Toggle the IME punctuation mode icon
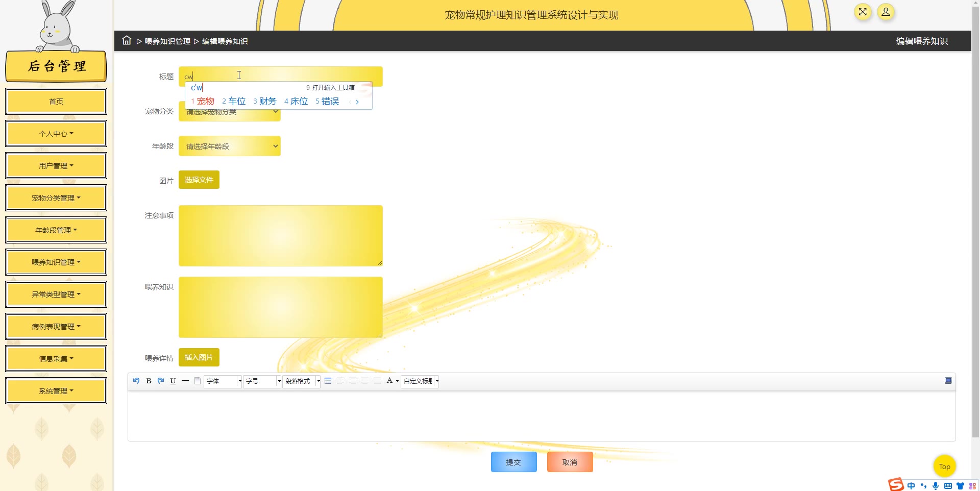Screen dimensions: 980x491 [923, 486]
